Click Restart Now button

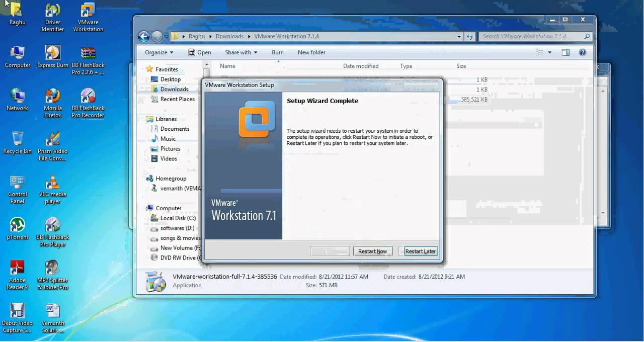pos(373,251)
